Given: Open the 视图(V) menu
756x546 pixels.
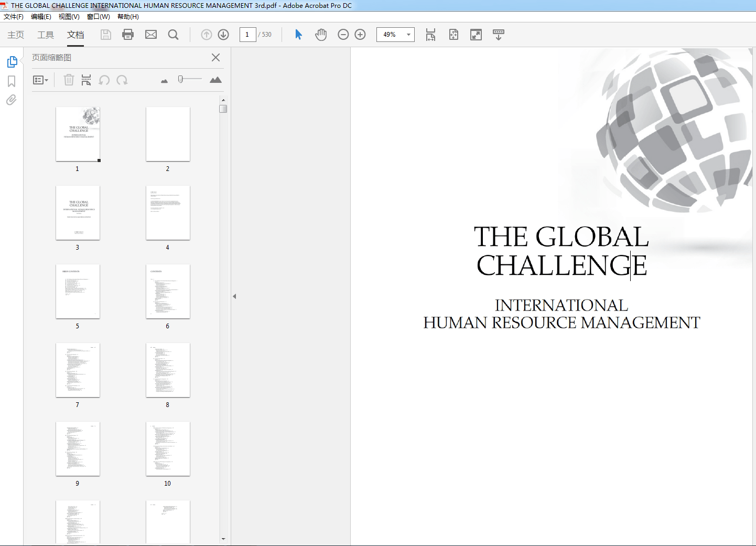Looking at the screenshot, I should point(69,17).
